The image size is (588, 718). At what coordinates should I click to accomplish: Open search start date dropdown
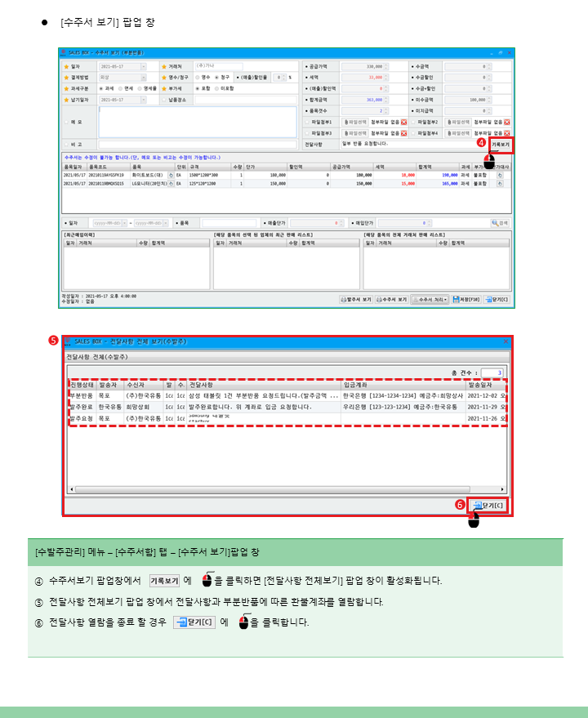(x=125, y=223)
